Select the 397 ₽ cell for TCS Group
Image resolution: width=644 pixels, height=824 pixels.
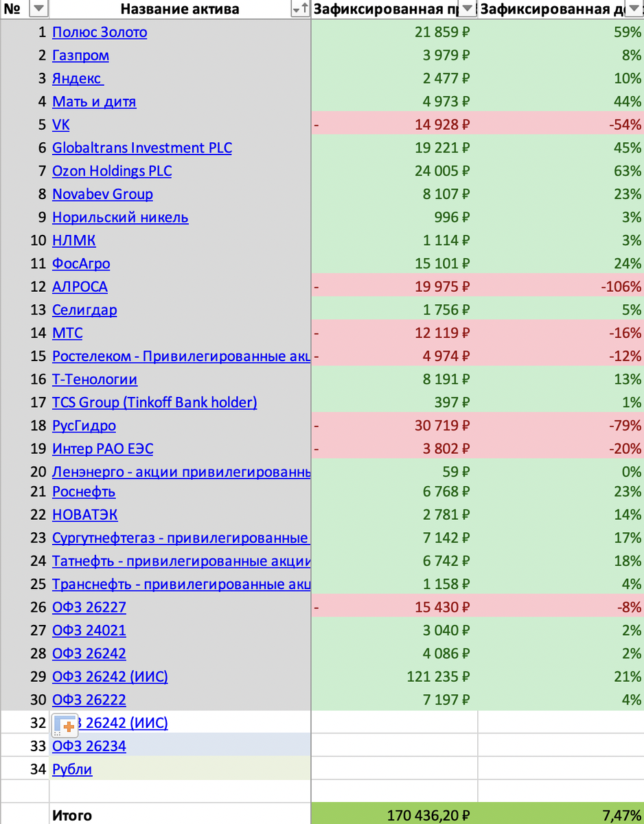(394, 402)
